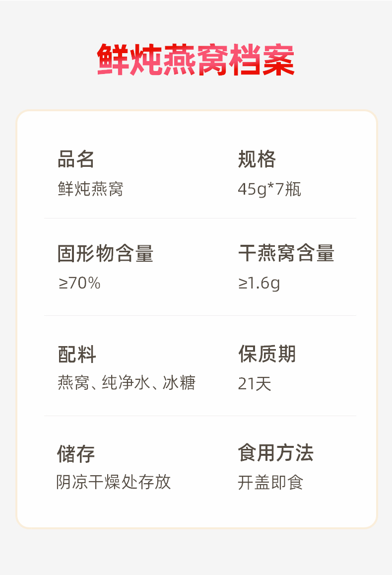Select the 固形物含量 heading

pos(106,253)
